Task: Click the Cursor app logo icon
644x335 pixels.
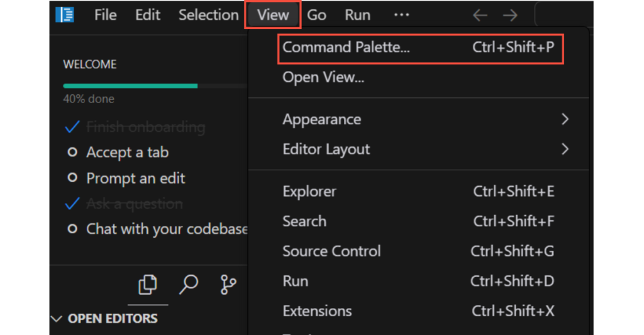Action: [65, 14]
